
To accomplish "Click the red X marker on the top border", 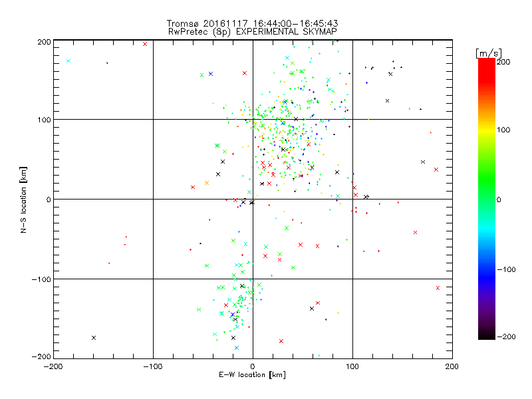I will tap(145, 44).
